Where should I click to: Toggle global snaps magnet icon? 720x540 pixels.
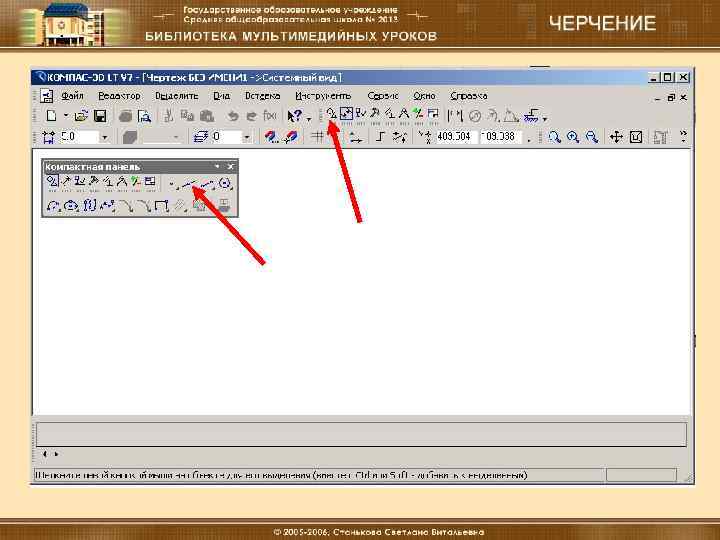271,137
